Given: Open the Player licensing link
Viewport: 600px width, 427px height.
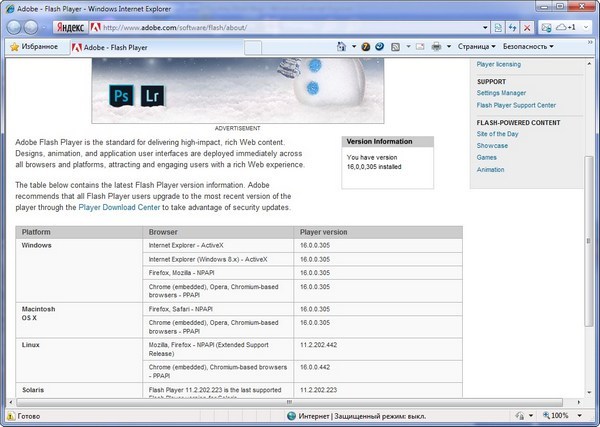Looking at the screenshot, I should (x=499, y=64).
